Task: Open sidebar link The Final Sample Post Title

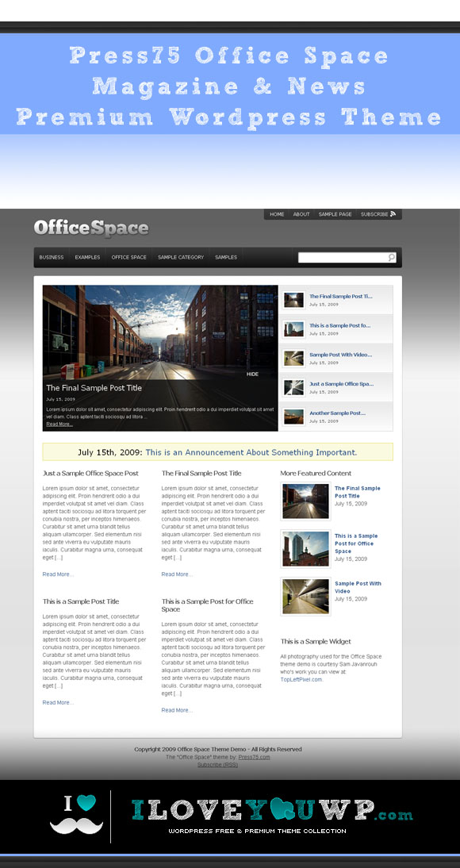Action: click(x=358, y=492)
